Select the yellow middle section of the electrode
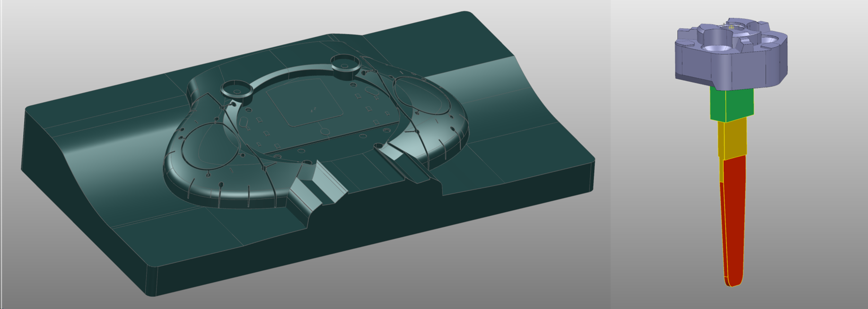The width and height of the screenshot is (868, 309). [x=733, y=139]
